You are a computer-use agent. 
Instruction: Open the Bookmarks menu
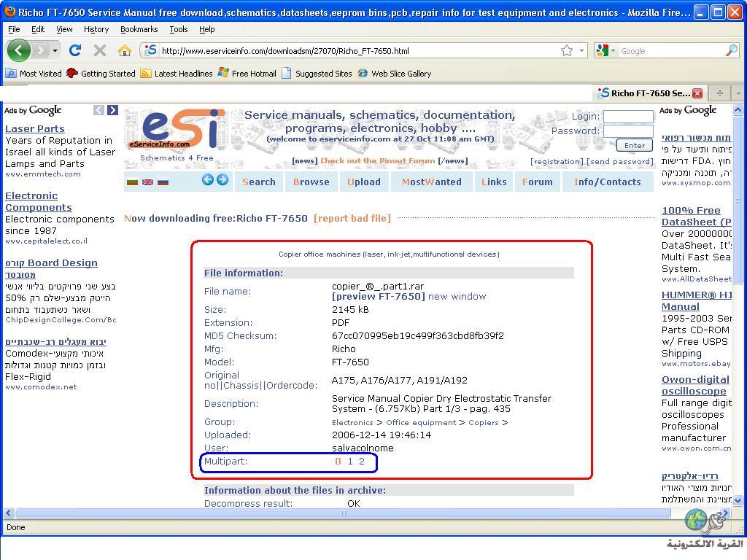[139, 29]
